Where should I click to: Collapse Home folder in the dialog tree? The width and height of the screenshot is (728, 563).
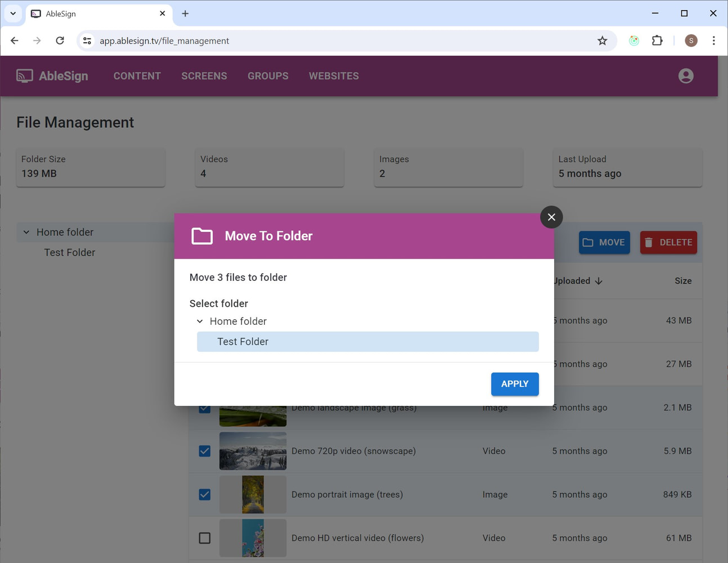[200, 321]
